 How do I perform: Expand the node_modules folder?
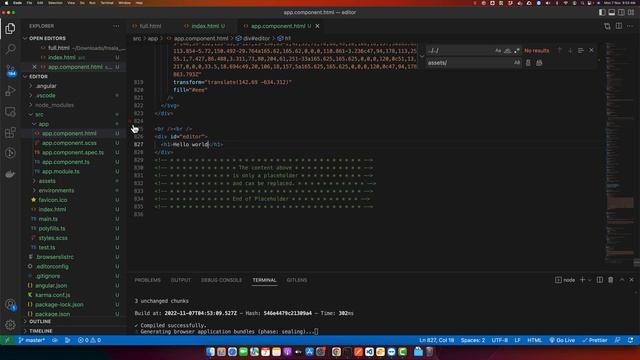pos(54,105)
